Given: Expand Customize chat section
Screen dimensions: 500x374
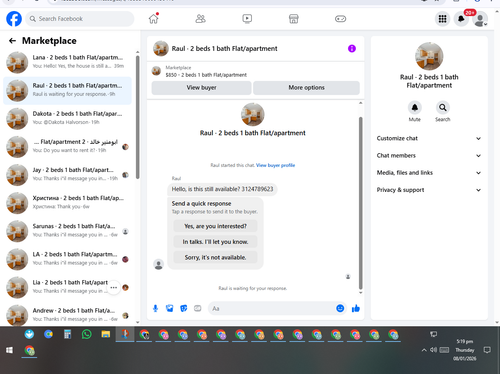Looking at the screenshot, I should pos(429,138).
